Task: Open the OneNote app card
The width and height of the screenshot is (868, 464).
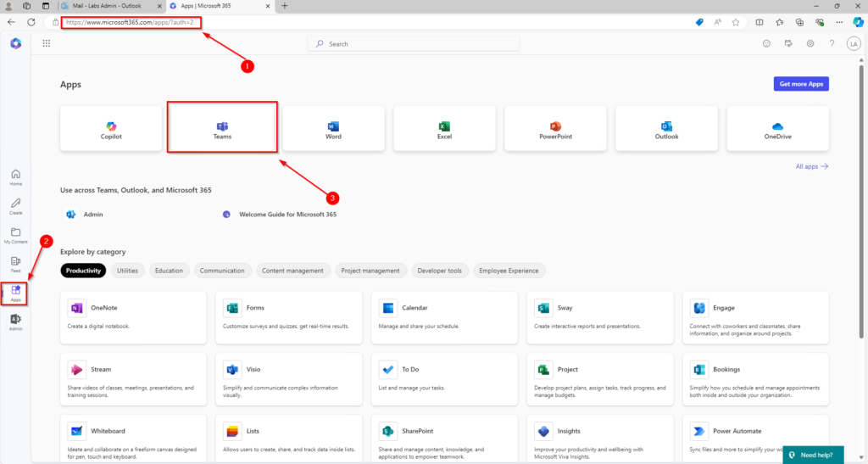Action: tap(133, 318)
